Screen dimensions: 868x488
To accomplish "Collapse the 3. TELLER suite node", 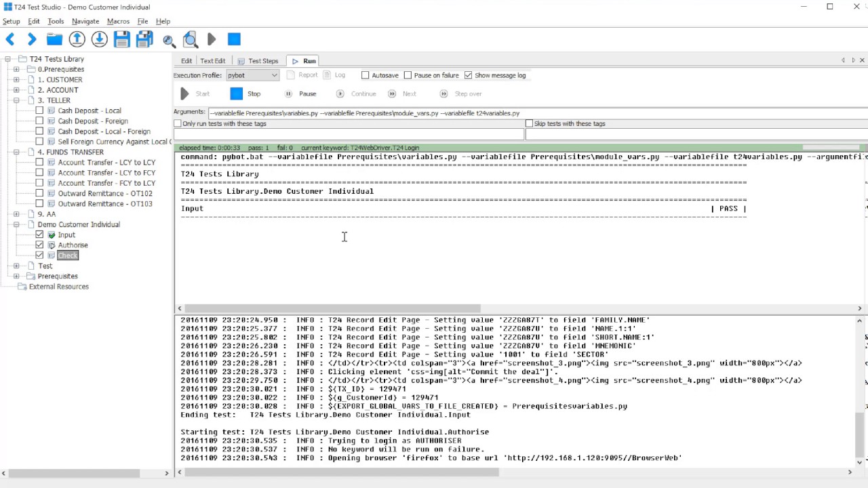I will (x=16, y=100).
